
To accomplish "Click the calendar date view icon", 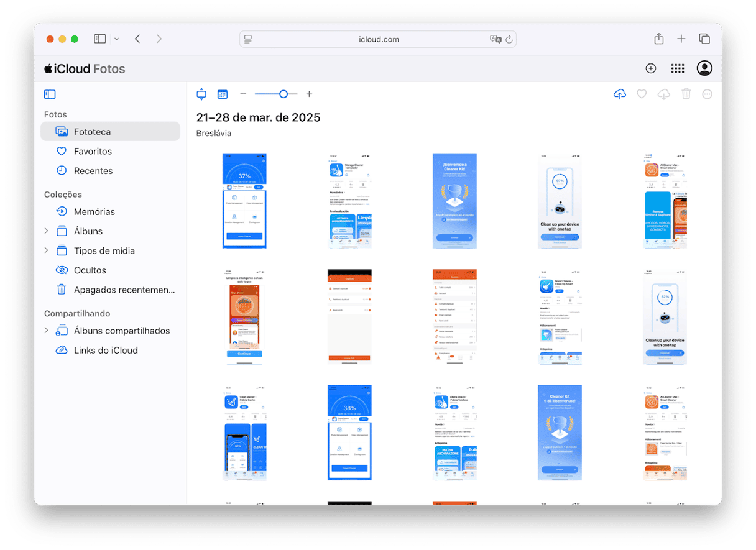I will tap(223, 94).
